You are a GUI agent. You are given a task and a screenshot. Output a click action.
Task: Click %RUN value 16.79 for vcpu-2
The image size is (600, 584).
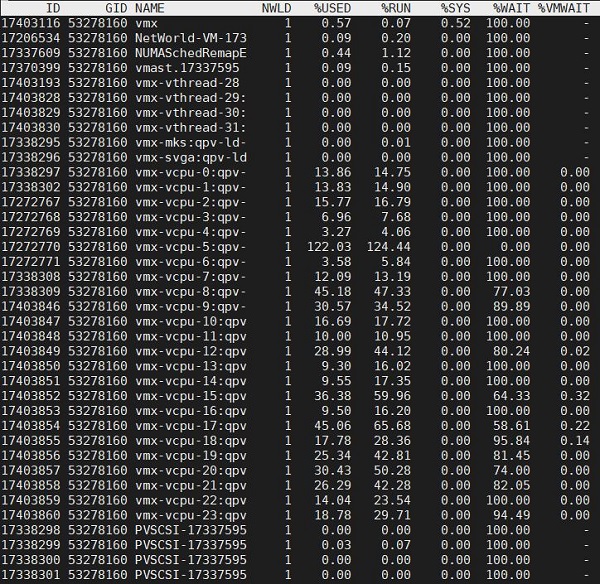[x=392, y=202]
